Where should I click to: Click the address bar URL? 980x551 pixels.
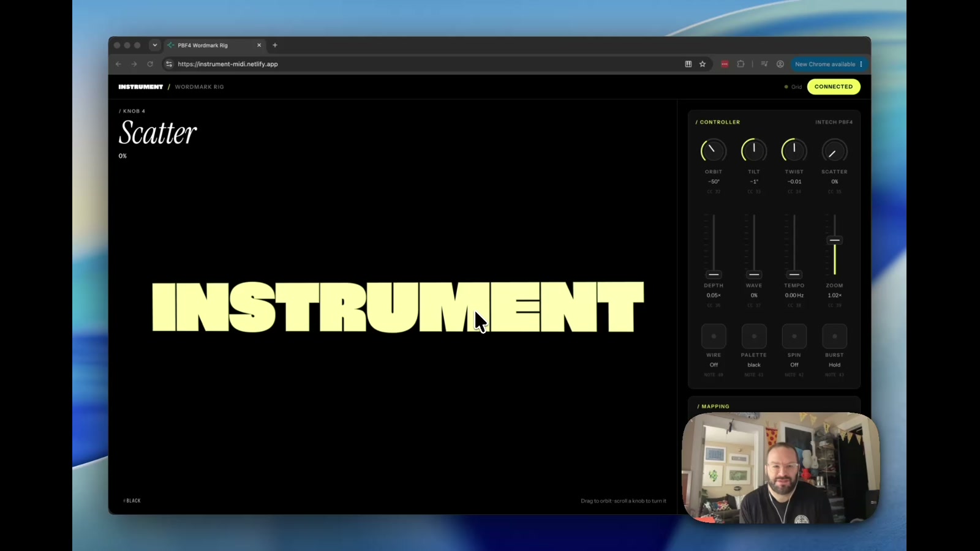pos(228,64)
